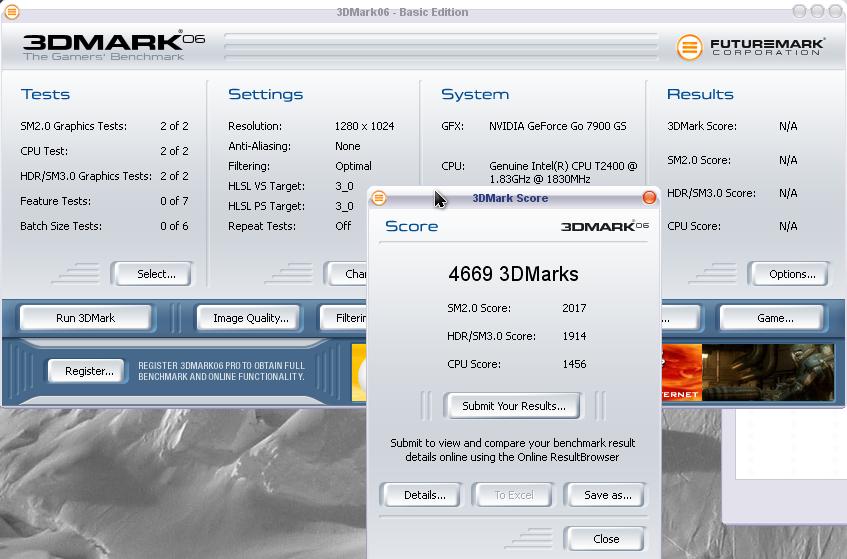Click the Results section heading
The image size is (847, 559).
(700, 94)
